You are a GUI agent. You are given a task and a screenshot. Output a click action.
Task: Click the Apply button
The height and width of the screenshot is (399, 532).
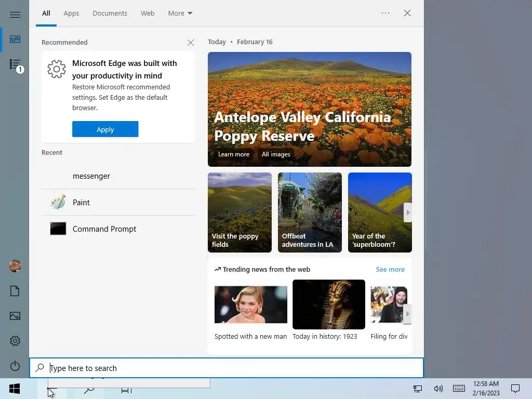(105, 129)
